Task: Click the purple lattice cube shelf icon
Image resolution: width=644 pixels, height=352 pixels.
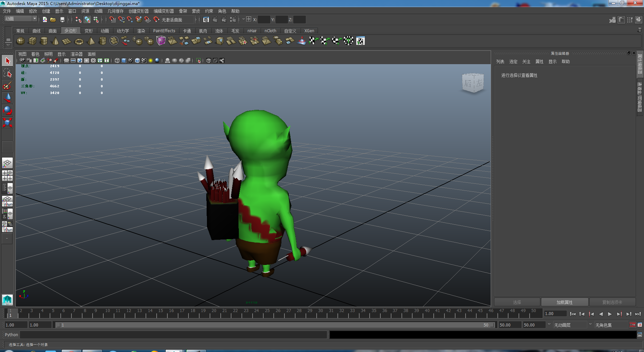Action: point(161,41)
